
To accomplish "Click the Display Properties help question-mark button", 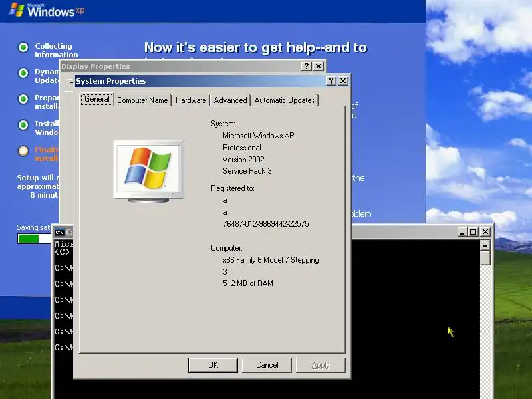I will click(306, 66).
